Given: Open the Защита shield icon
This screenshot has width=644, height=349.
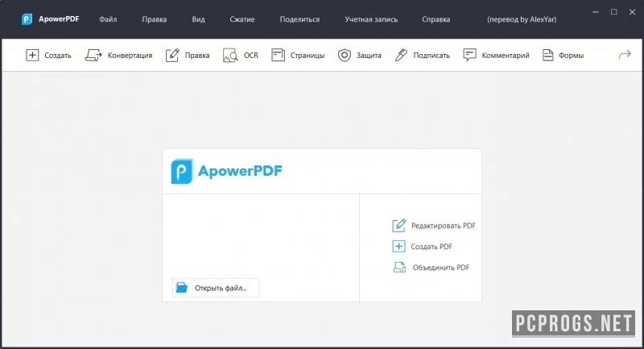Looking at the screenshot, I should (x=345, y=55).
